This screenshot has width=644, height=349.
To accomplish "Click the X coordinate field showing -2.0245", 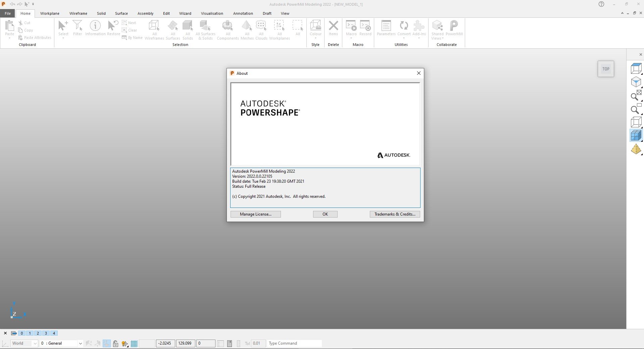I will tap(165, 343).
